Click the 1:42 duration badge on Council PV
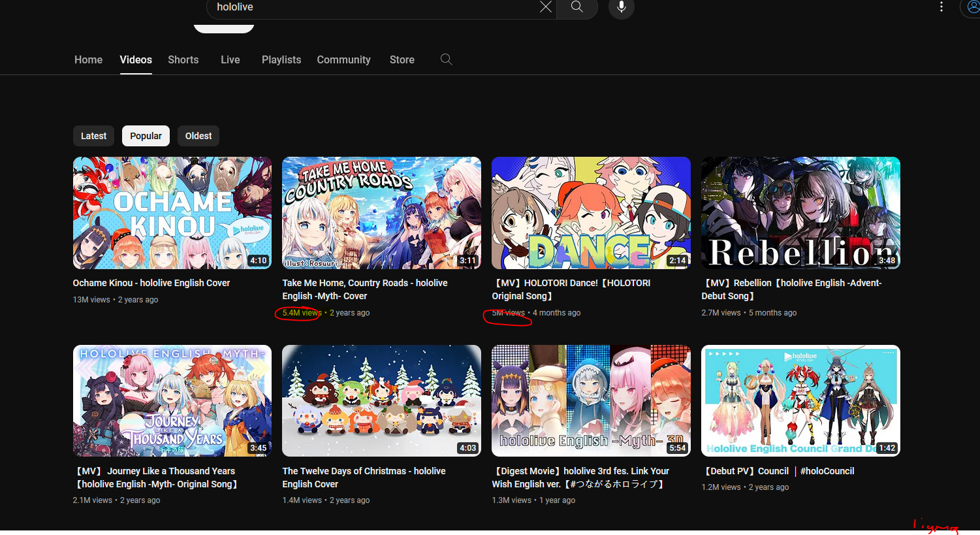Image resolution: width=980 pixels, height=535 pixels. pyautogui.click(x=887, y=448)
